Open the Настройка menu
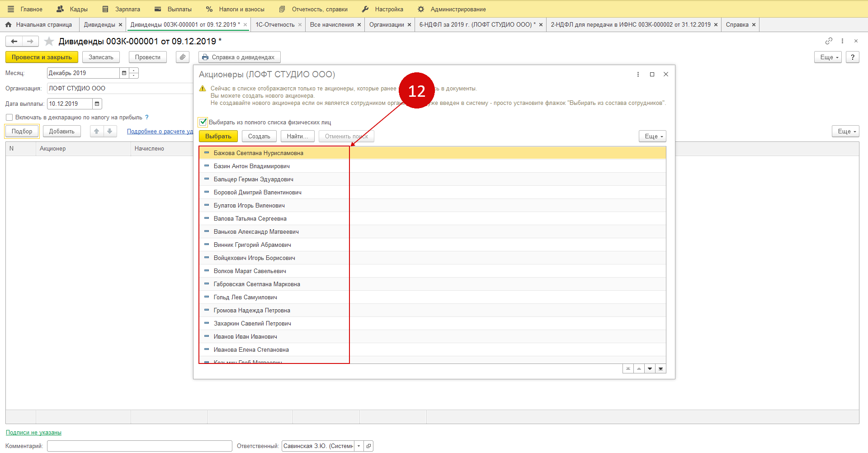The width and height of the screenshot is (868, 453). 382,9
